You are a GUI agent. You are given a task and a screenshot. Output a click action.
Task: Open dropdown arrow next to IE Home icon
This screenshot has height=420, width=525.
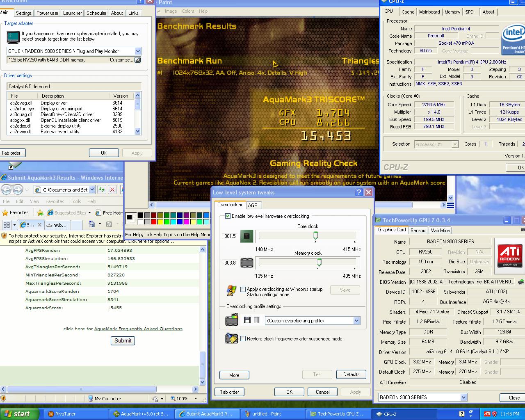tap(100, 224)
